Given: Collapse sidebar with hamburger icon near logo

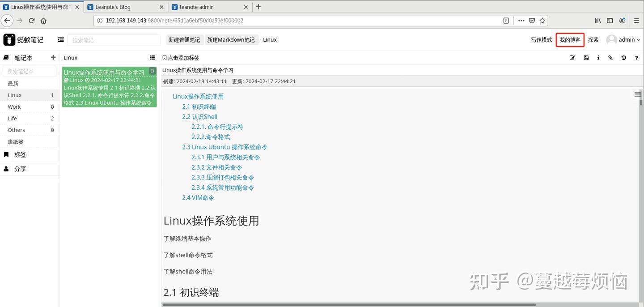Looking at the screenshot, I should point(60,39).
